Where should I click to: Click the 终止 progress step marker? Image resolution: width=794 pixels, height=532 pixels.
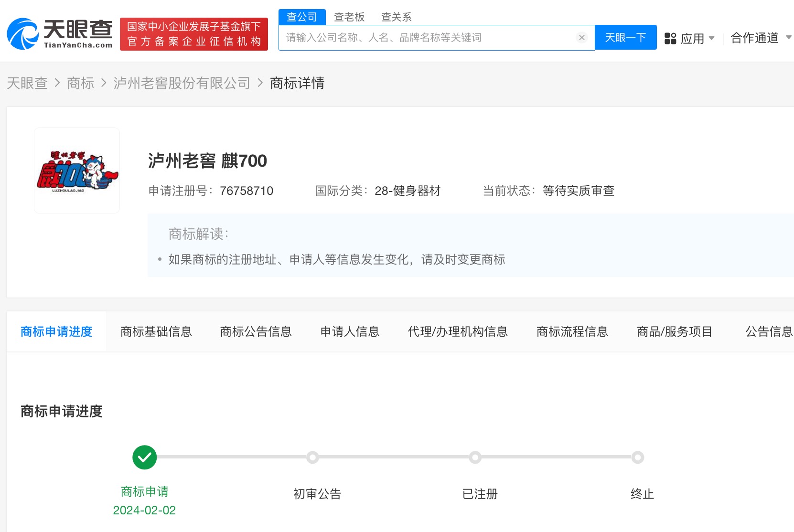tap(637, 458)
